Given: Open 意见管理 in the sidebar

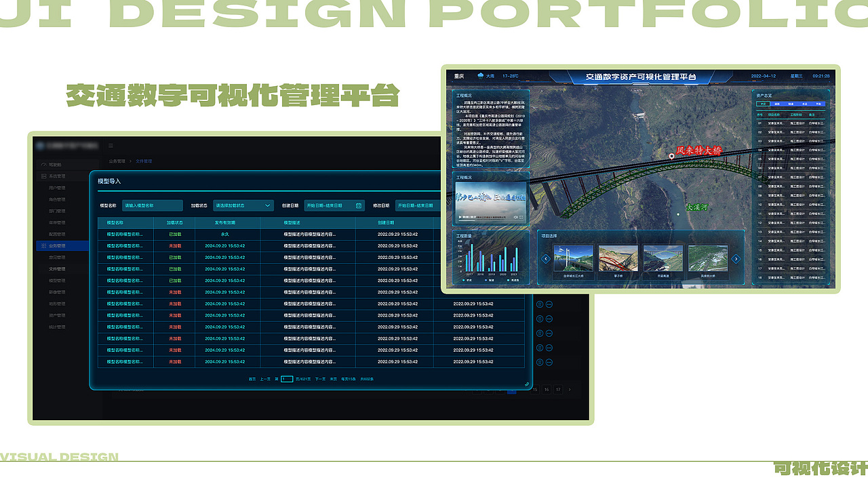Looking at the screenshot, I should pos(57,257).
